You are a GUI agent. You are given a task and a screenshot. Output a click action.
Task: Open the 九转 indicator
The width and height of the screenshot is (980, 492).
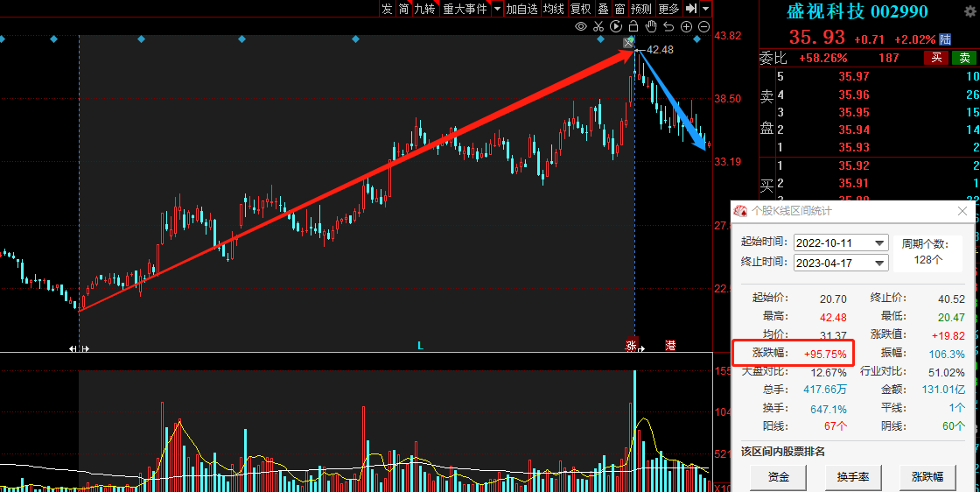pos(424,9)
